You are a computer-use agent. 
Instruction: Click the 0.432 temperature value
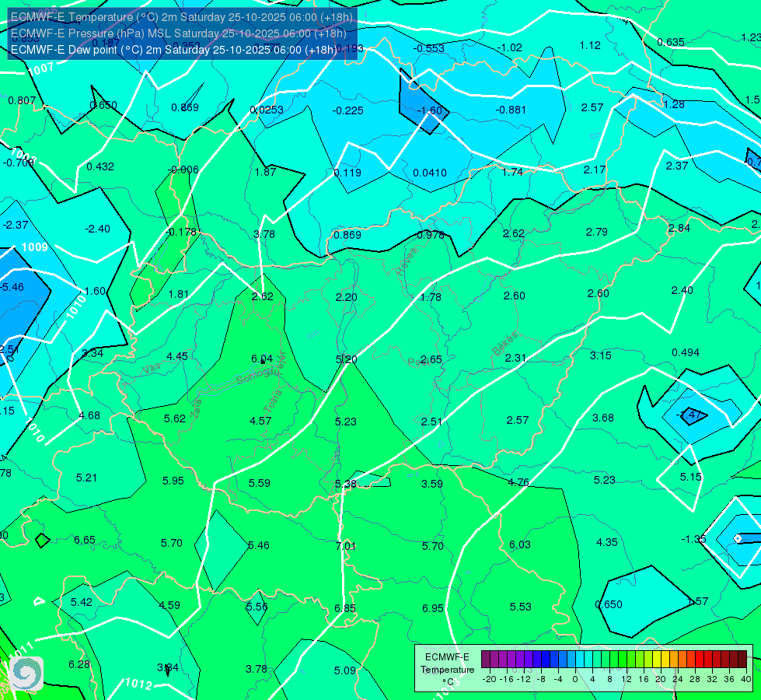(x=100, y=166)
